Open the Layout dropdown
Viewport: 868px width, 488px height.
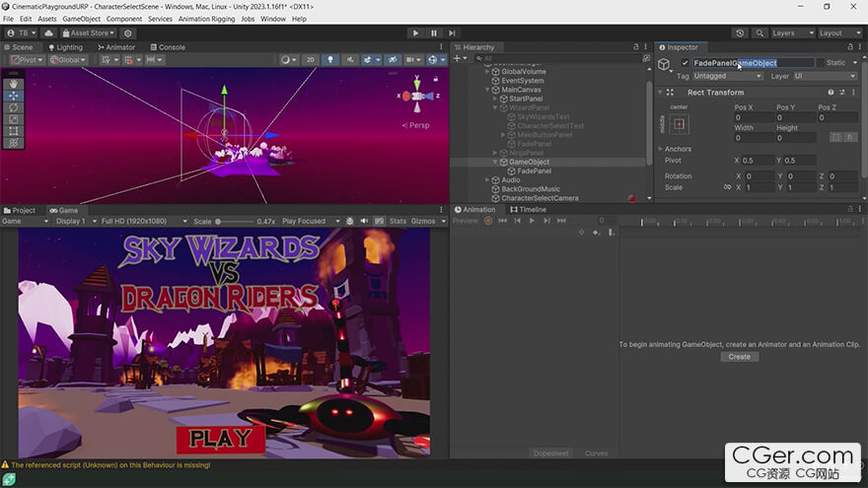click(x=840, y=34)
